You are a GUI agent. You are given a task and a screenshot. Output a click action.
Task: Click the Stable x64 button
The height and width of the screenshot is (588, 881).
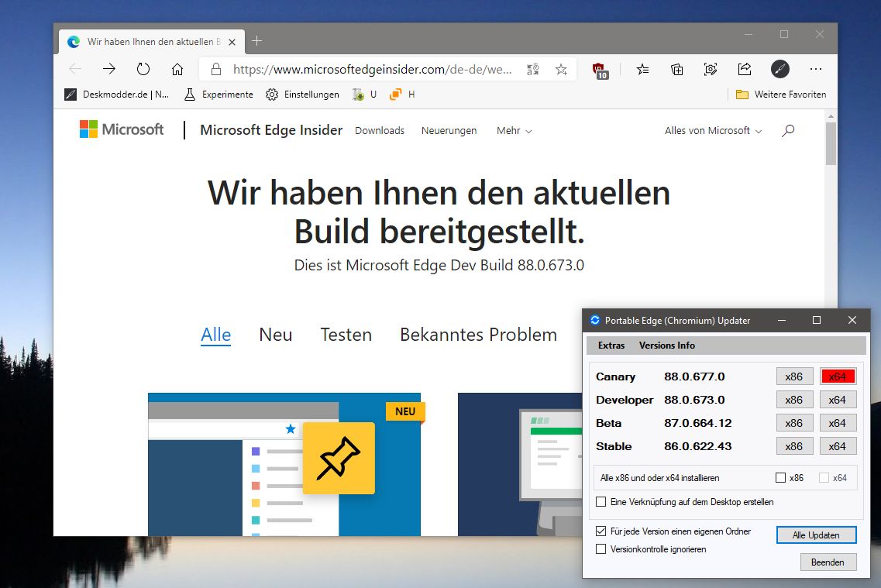[838, 446]
